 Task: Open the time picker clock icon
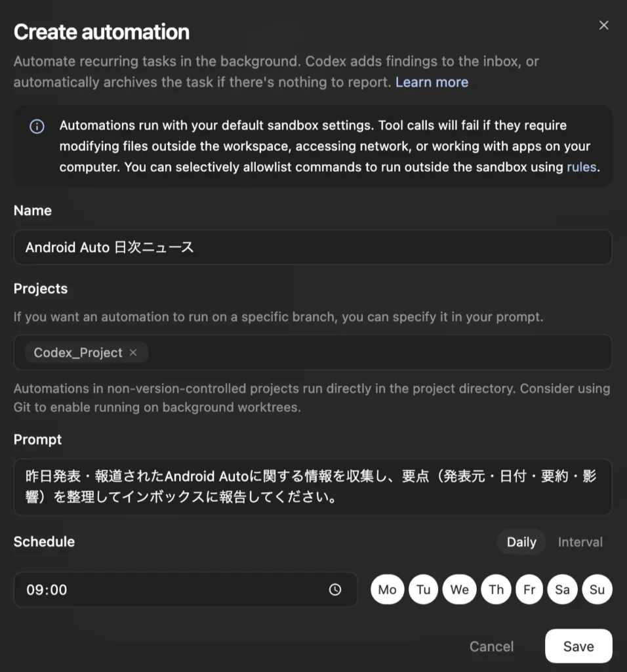tap(335, 589)
